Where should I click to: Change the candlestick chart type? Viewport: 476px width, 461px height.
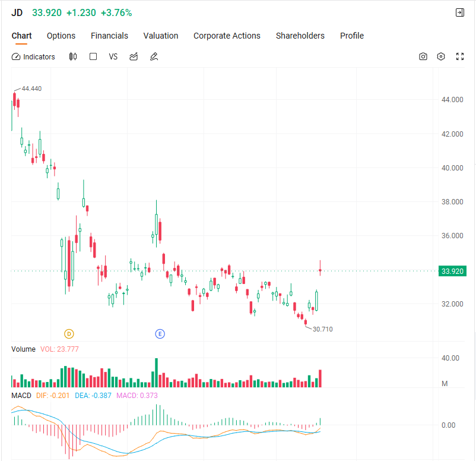(x=73, y=56)
